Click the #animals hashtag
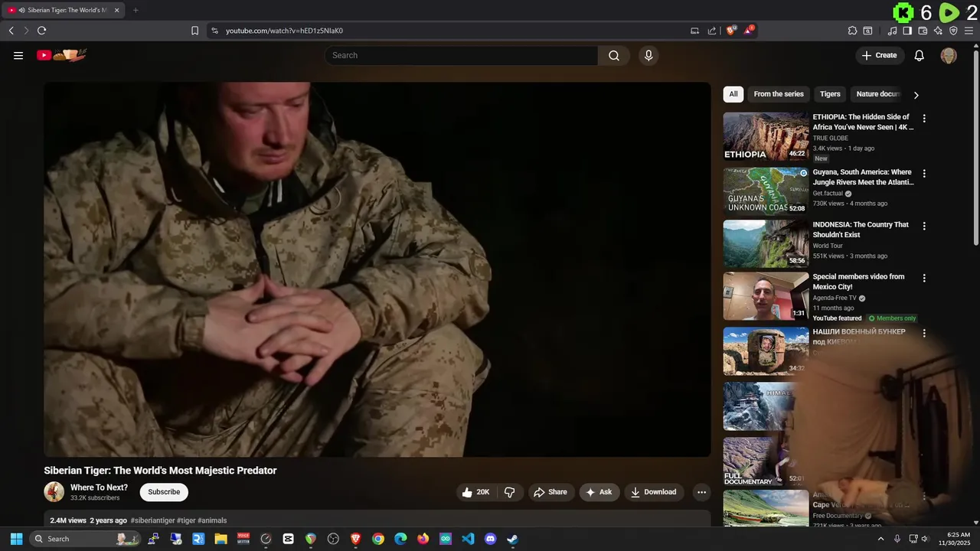The width and height of the screenshot is (980, 551). pyautogui.click(x=212, y=520)
